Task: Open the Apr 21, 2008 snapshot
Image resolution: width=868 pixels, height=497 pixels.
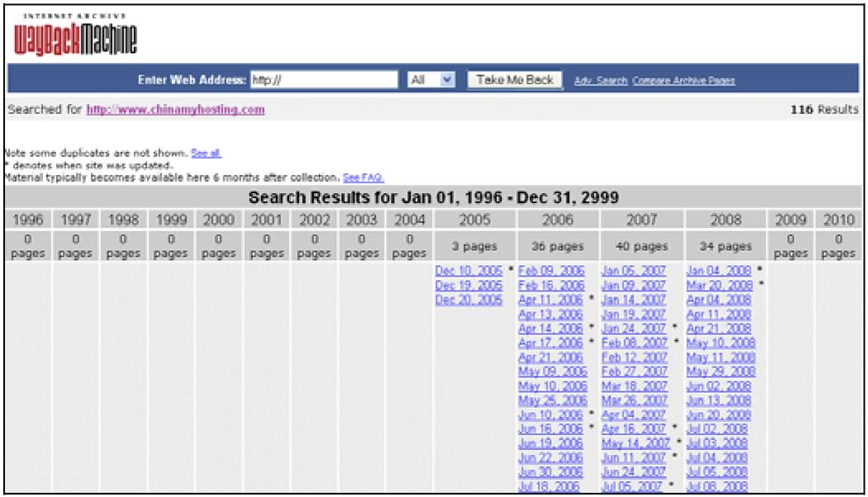Action: 719,329
